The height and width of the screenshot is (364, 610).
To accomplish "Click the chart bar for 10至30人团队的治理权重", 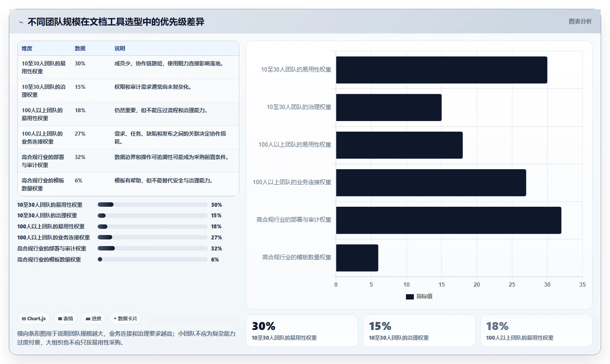I will 389,107.
